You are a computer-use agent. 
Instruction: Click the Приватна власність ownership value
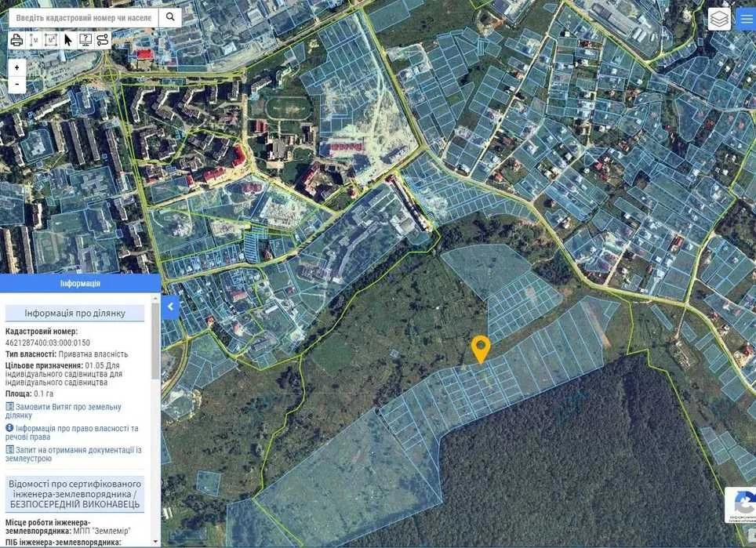(x=93, y=354)
